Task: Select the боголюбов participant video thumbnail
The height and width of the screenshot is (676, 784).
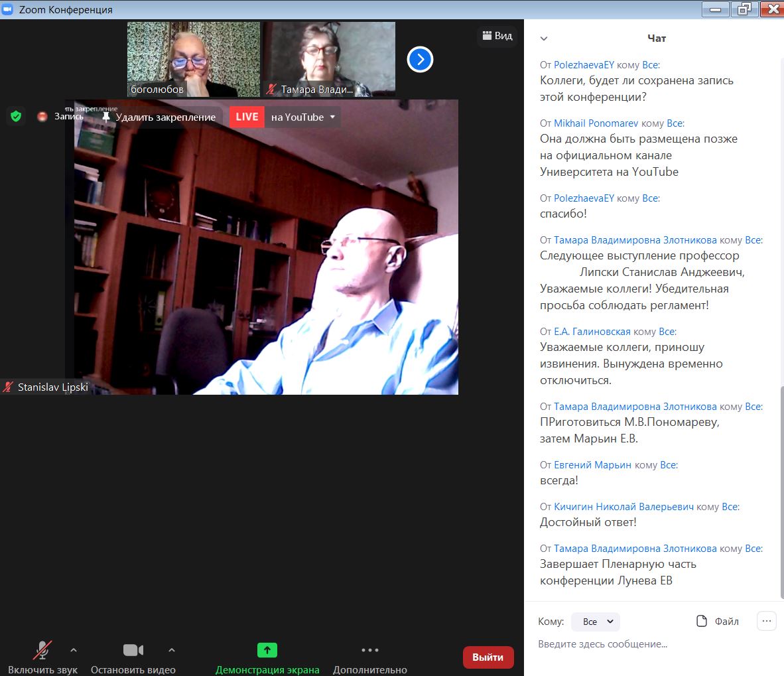Action: coord(194,59)
